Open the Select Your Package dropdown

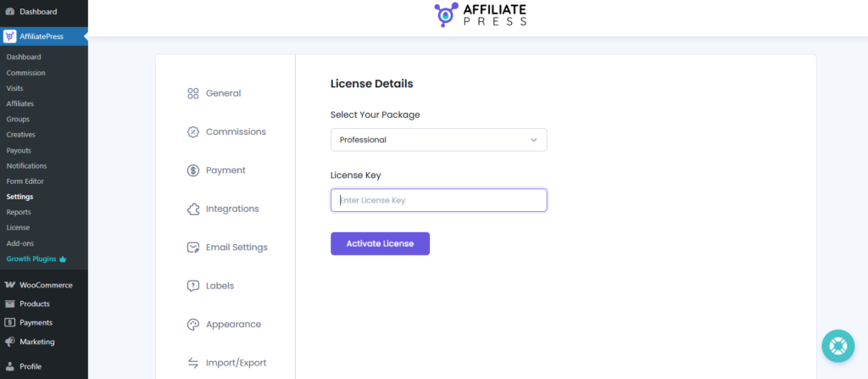click(x=438, y=139)
